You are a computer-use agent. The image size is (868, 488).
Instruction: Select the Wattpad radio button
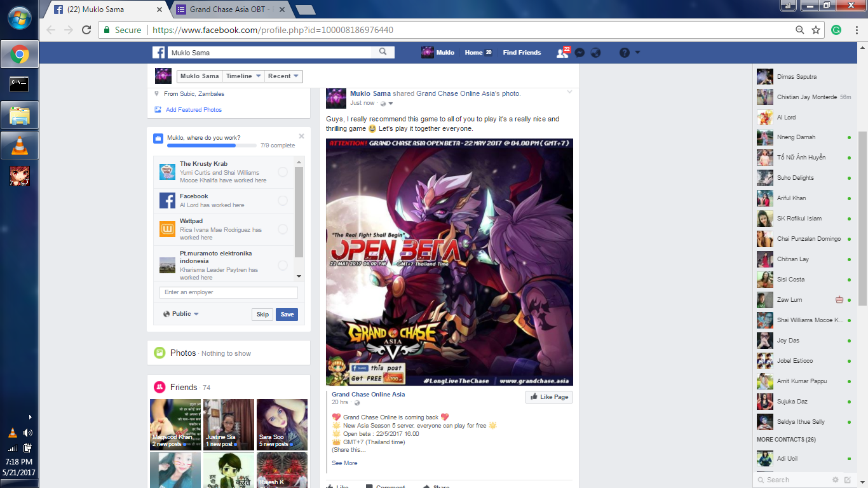(x=283, y=229)
